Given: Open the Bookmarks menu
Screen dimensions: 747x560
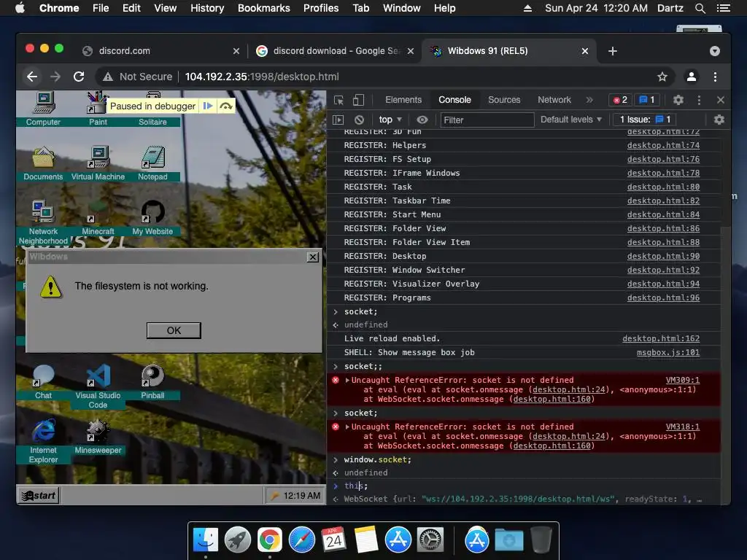Looking at the screenshot, I should 264,8.
